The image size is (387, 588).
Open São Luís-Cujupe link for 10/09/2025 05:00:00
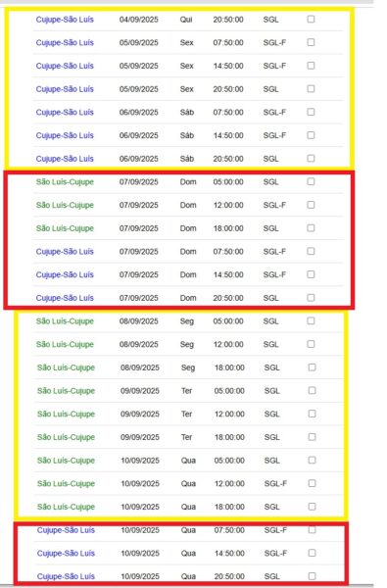(66, 461)
